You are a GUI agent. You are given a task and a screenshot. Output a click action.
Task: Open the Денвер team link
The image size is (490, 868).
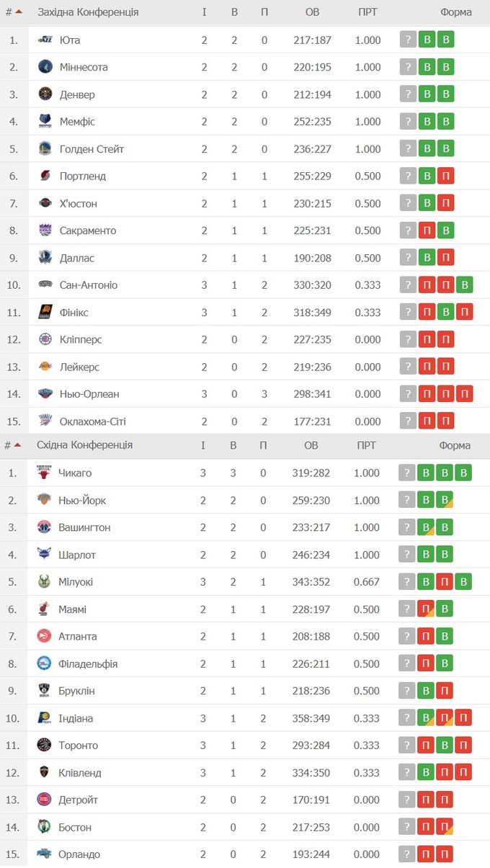[x=77, y=94]
